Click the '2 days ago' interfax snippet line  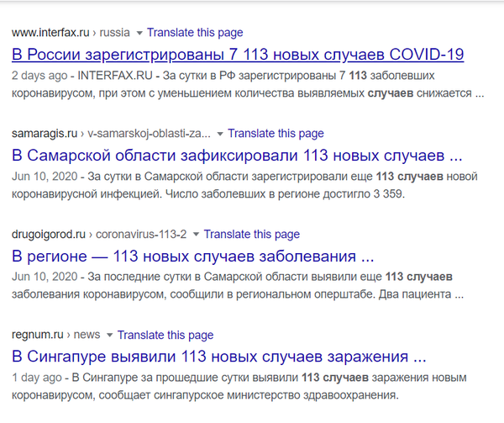click(223, 76)
